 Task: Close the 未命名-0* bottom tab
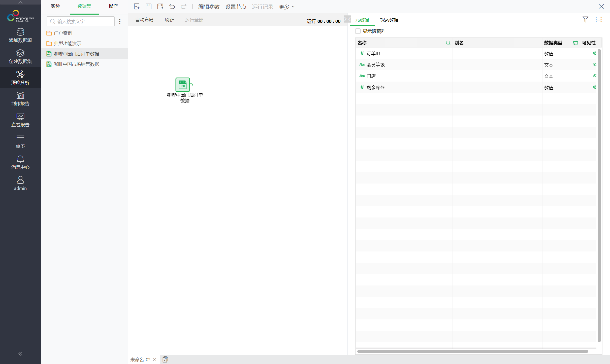[x=155, y=359]
